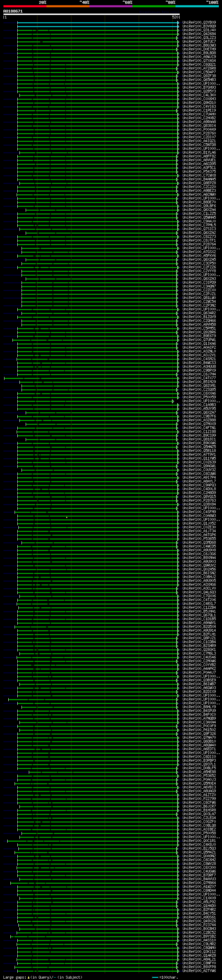Select hit label UniRef100_Q634R2
This screenshot has width=222, height=980.
pyautogui.click(x=199, y=313)
